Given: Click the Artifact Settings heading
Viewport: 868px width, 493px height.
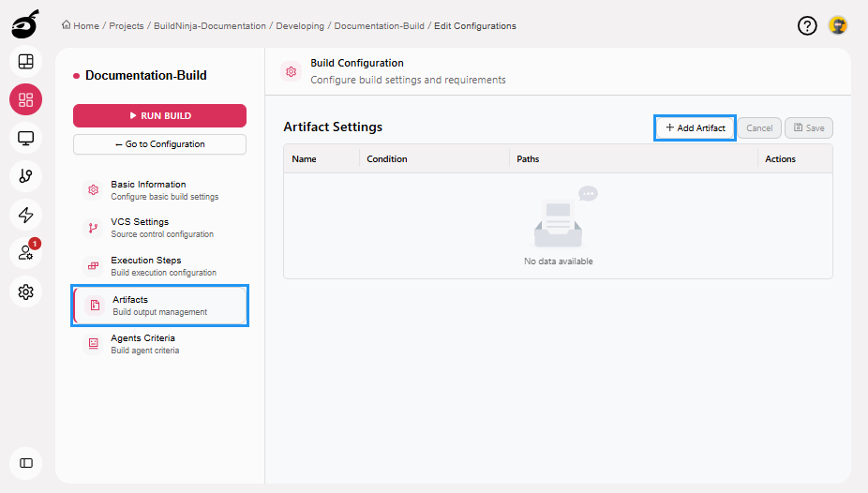Looking at the screenshot, I should [333, 127].
